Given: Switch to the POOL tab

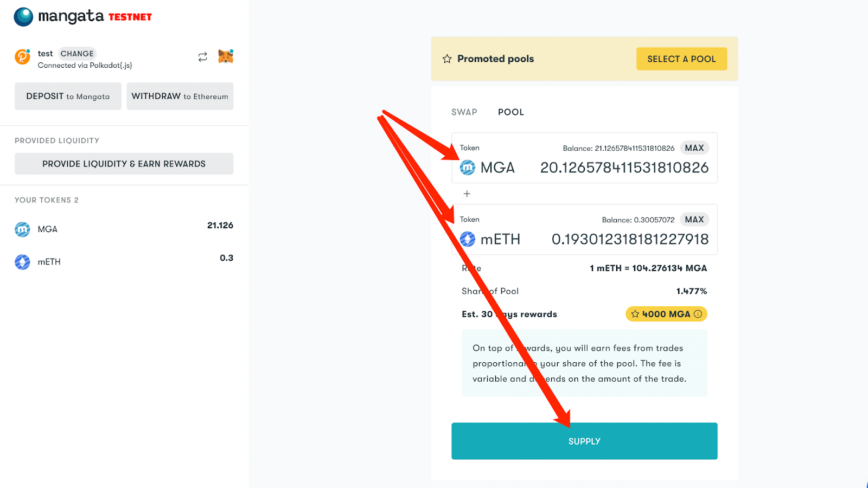Looking at the screenshot, I should pyautogui.click(x=511, y=112).
